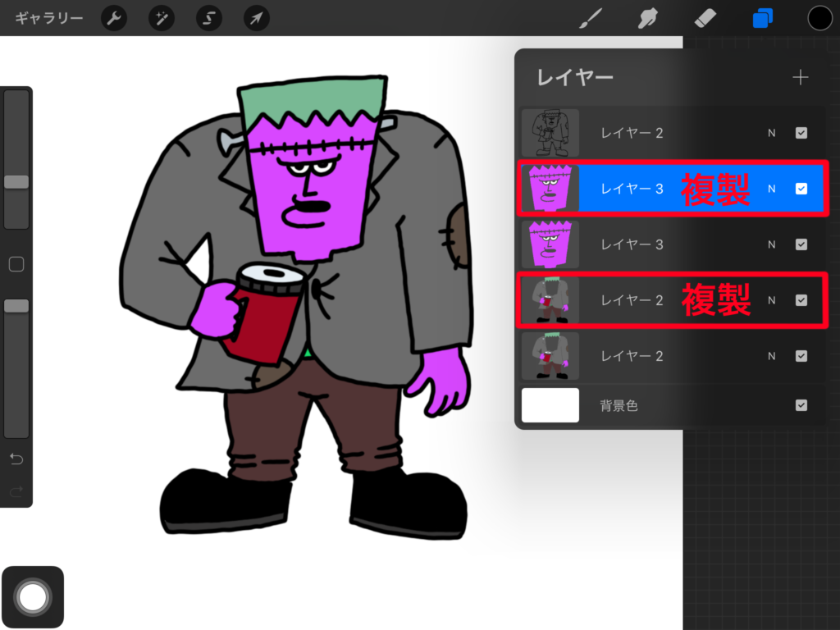Select the Brush paint tool
This screenshot has height=630, width=840.
(x=591, y=18)
